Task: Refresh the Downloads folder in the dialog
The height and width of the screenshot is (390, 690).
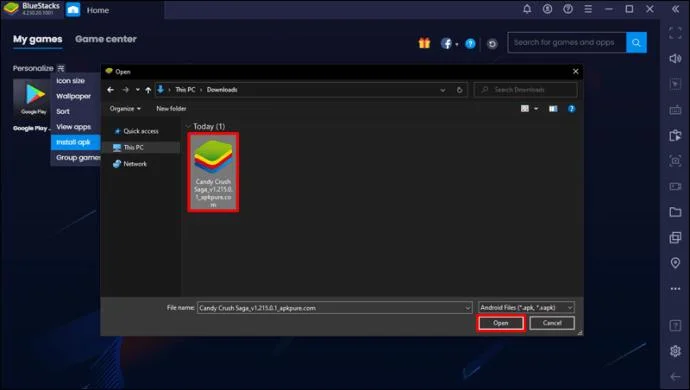Action: coord(459,90)
